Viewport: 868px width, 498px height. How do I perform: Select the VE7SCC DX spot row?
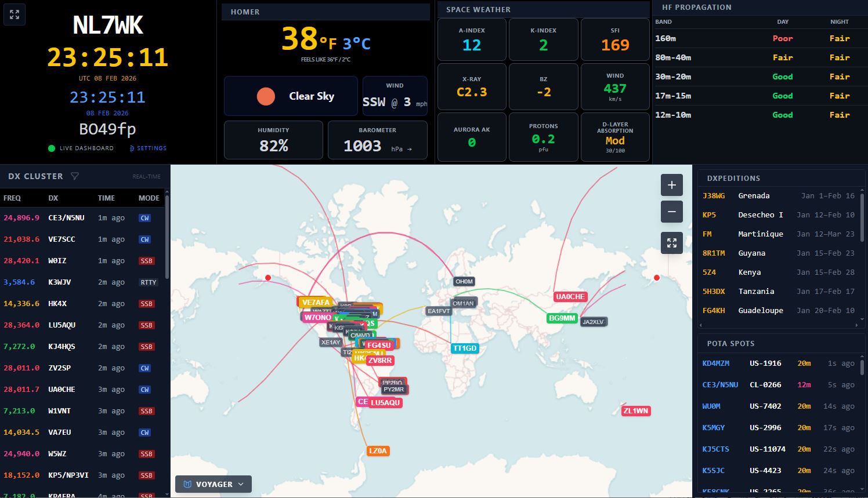click(82, 239)
